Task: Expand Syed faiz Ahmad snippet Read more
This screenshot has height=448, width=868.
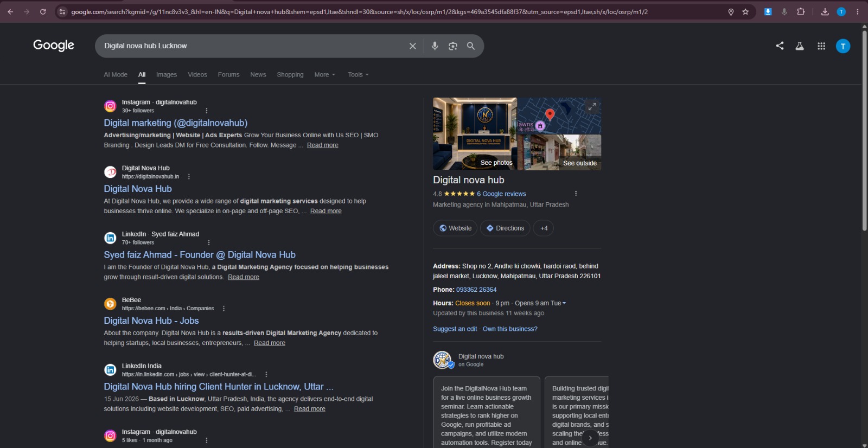Action: 244,277
